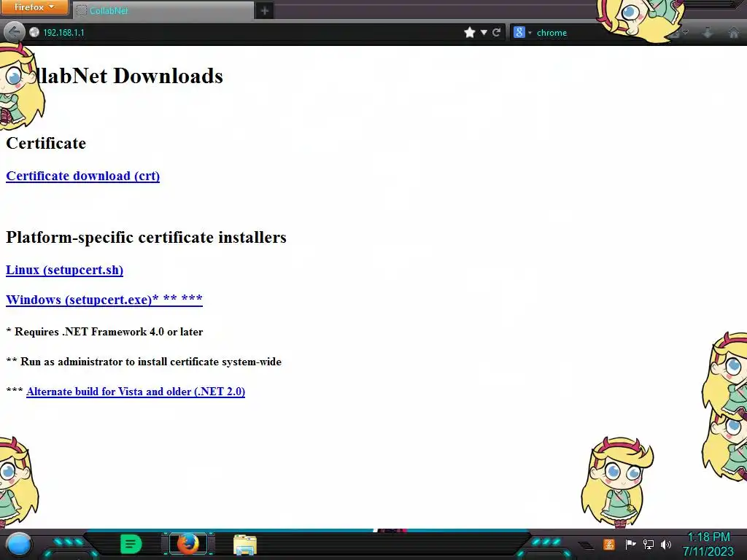Viewport: 747px width, 560px height.
Task: Click the orange Java tray icon
Action: click(x=609, y=544)
